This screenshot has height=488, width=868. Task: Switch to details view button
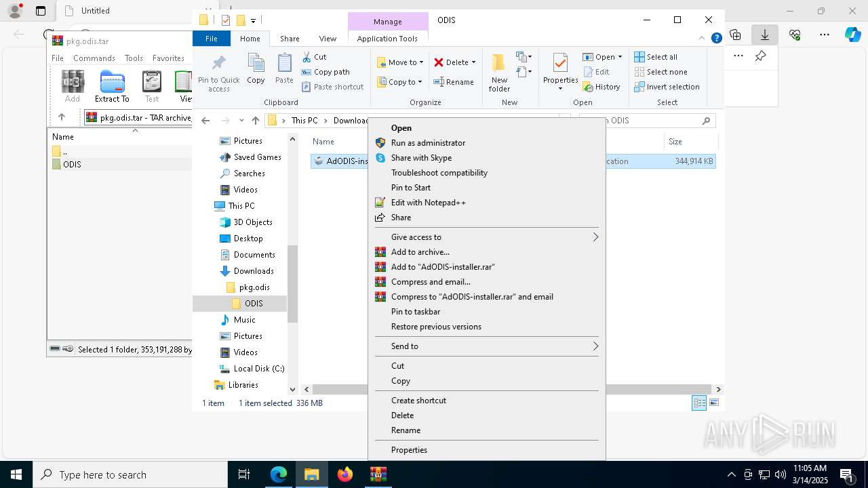point(699,403)
